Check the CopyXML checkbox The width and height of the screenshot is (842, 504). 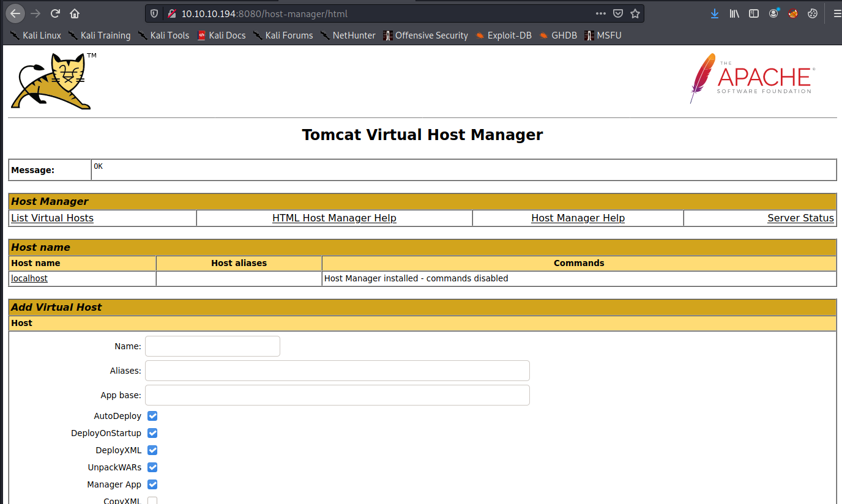tap(152, 501)
